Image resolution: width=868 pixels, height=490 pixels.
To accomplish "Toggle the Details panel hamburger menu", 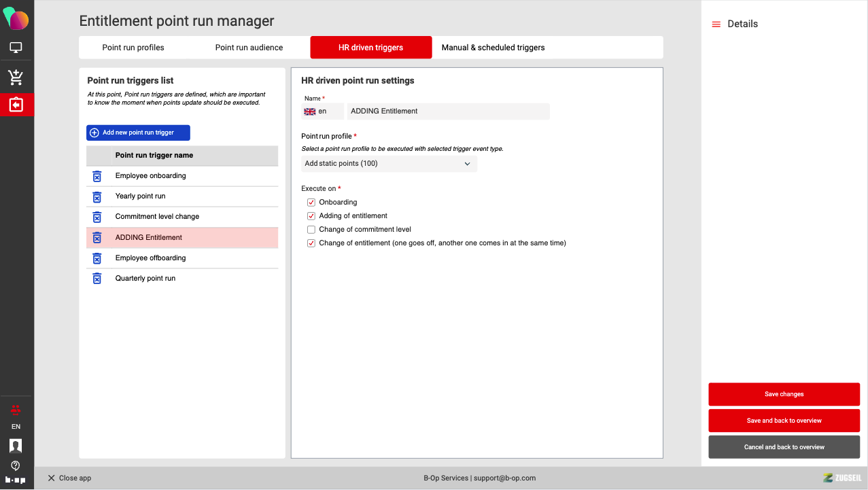I will [x=716, y=24].
